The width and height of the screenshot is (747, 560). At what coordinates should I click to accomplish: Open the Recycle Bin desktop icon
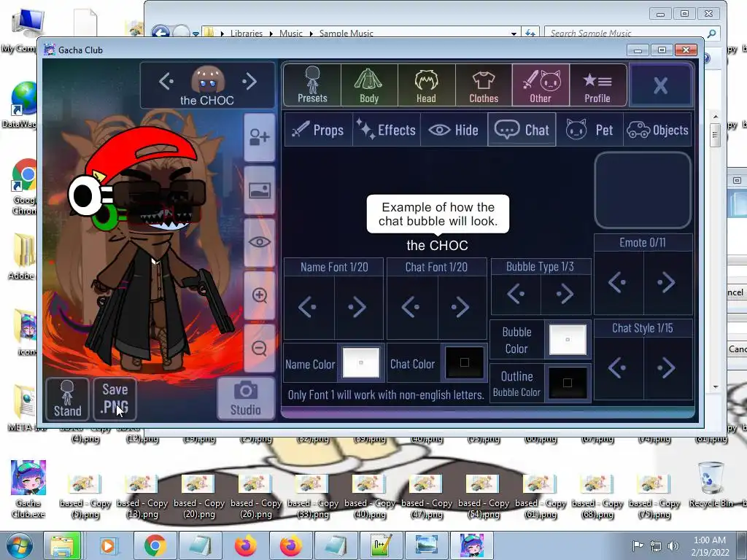(711, 485)
